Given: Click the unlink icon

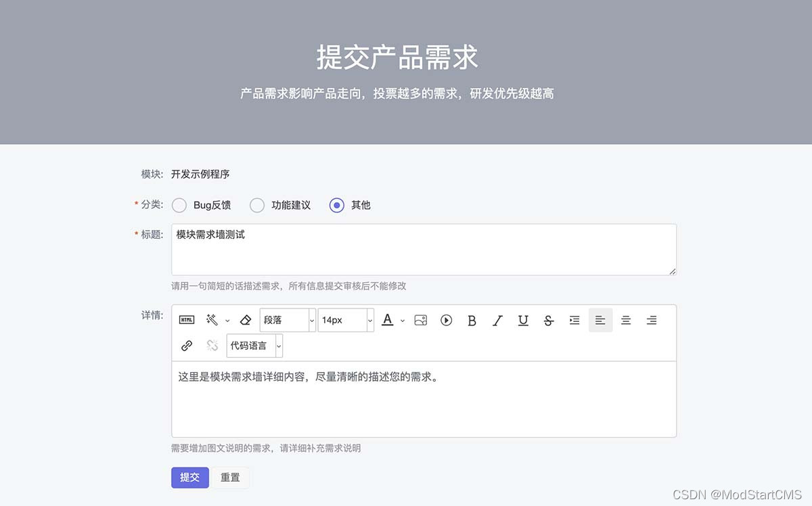Looking at the screenshot, I should click(212, 346).
